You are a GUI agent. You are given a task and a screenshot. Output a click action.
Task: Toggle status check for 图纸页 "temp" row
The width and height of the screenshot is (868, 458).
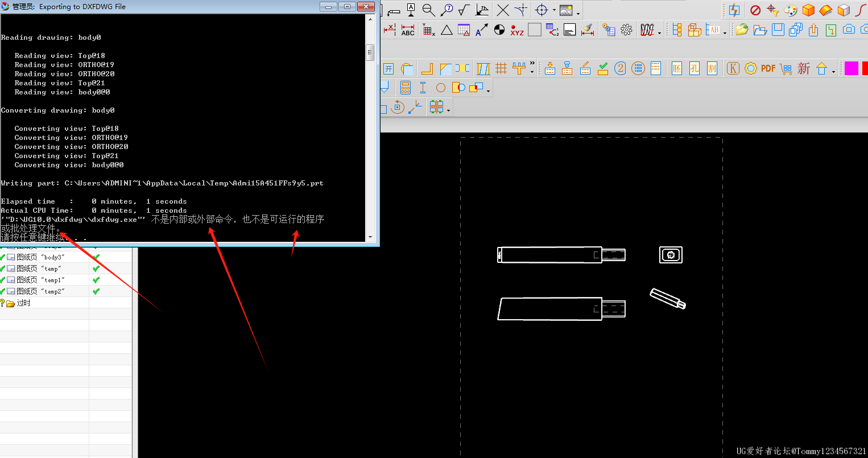coord(3,269)
